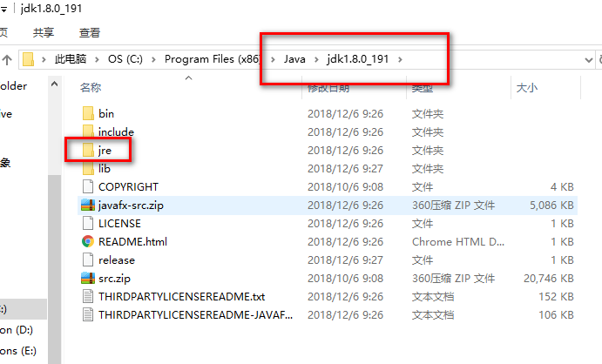Select the LICENSE file name
This screenshot has width=602, height=364.
[x=119, y=223]
